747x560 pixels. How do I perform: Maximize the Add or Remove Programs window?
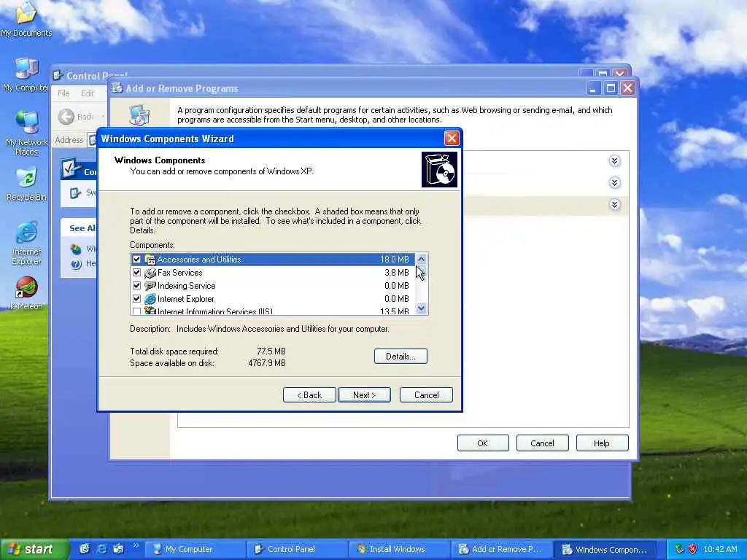[x=611, y=88]
